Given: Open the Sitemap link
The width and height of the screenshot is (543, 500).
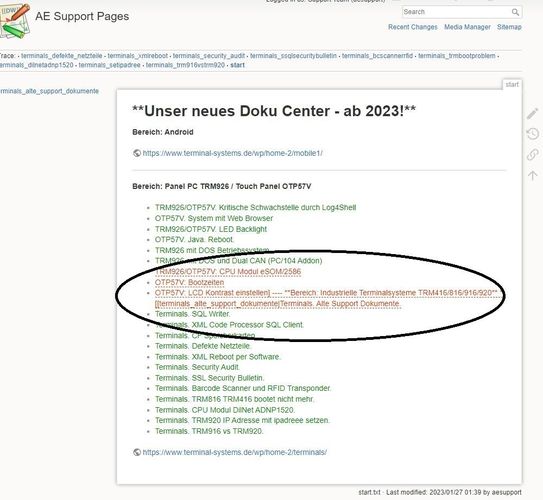Looking at the screenshot, I should click(509, 27).
